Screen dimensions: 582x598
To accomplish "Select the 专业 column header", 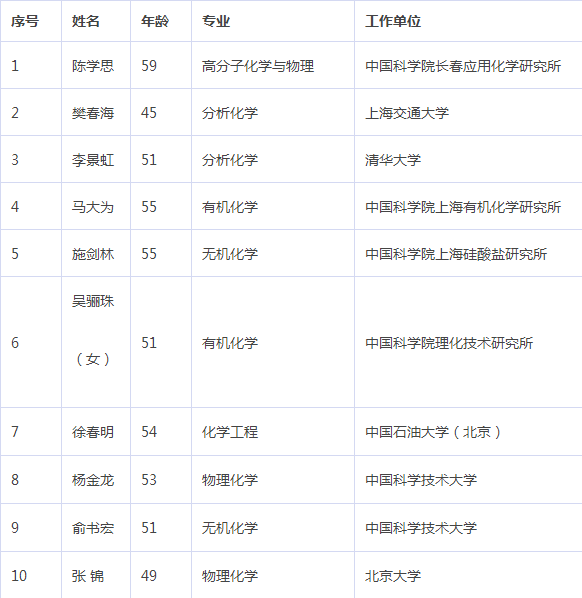I will [x=216, y=21].
